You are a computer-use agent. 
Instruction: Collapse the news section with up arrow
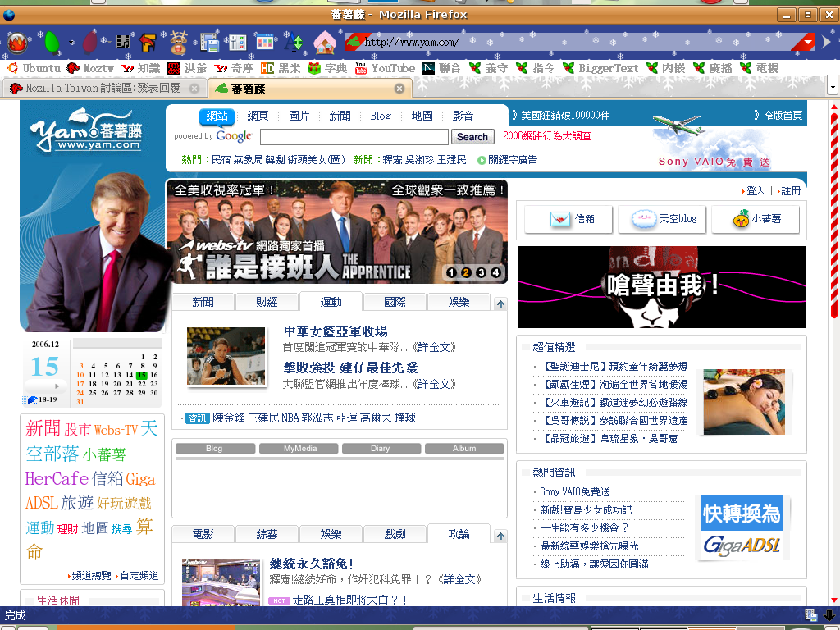500,304
